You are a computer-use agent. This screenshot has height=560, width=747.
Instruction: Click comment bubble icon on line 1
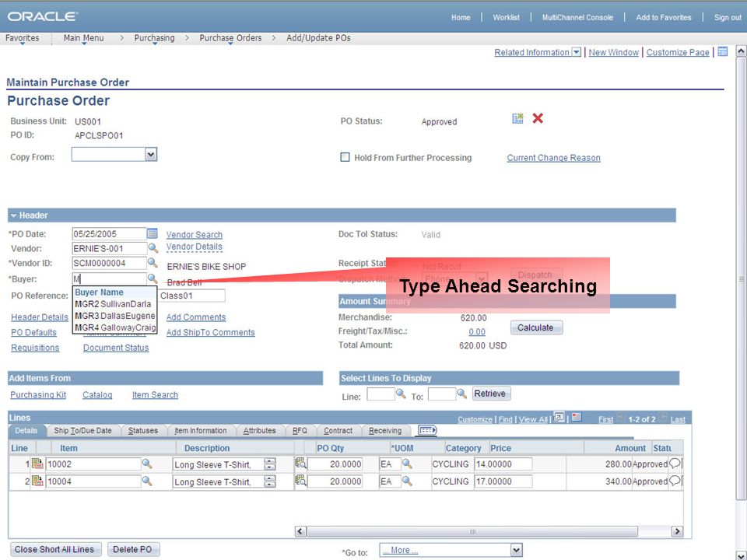[x=675, y=464]
